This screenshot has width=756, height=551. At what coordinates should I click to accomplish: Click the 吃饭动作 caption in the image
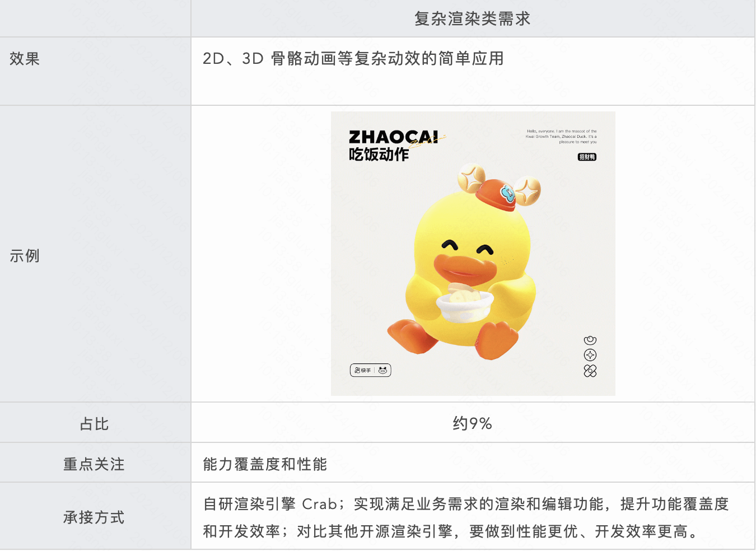pyautogui.click(x=379, y=155)
